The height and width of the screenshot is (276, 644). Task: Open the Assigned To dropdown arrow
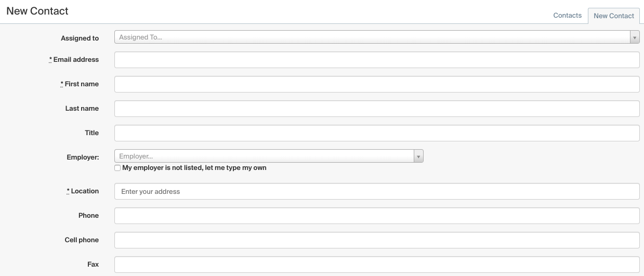pyautogui.click(x=635, y=37)
